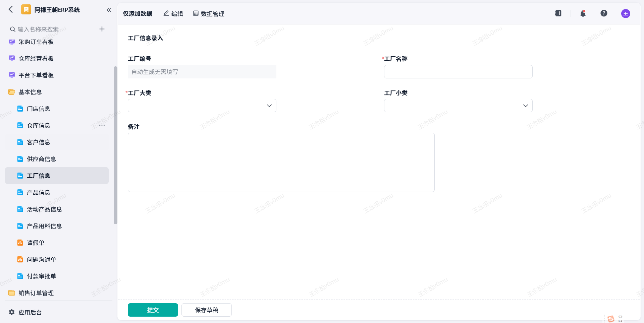Click the 工厂编号 auto-generated field
This screenshot has width=644, height=323.
click(x=202, y=72)
